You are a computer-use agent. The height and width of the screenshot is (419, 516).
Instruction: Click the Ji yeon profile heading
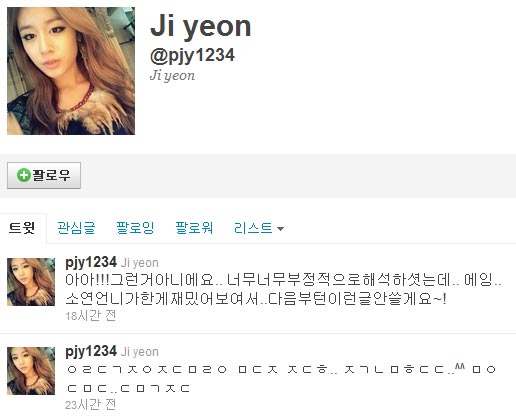click(201, 27)
